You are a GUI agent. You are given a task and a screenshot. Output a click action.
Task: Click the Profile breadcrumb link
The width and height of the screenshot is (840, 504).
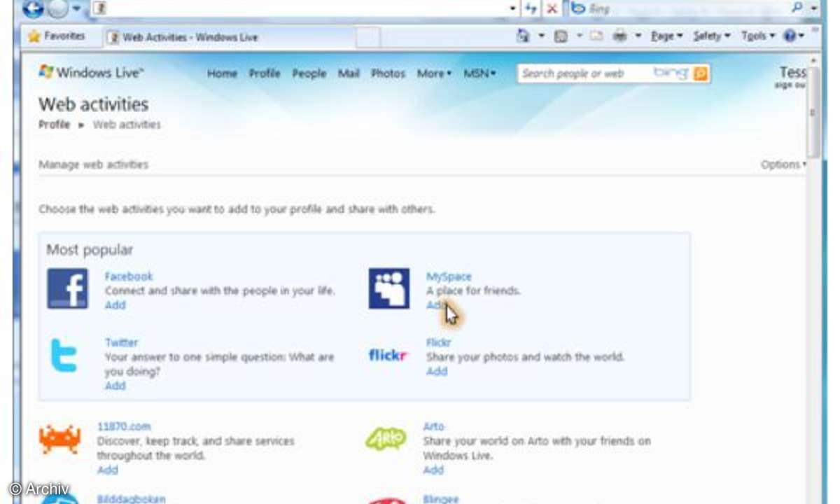point(54,125)
